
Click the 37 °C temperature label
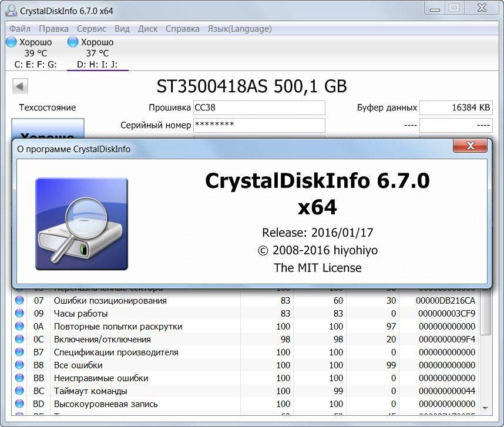[98, 53]
